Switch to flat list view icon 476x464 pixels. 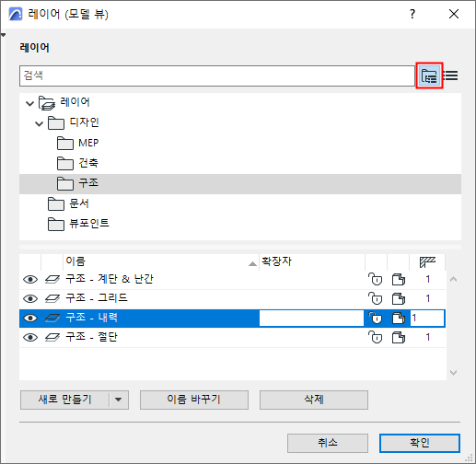[x=451, y=75]
